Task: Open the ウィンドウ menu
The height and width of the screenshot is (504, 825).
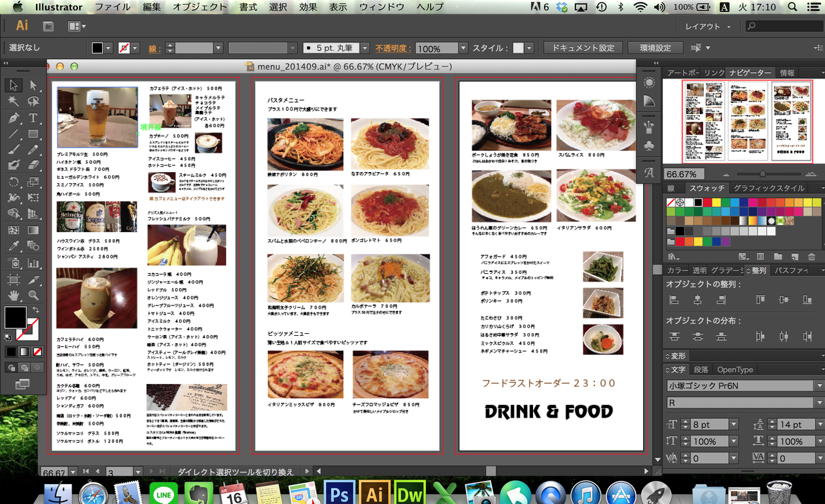Action: [x=382, y=7]
